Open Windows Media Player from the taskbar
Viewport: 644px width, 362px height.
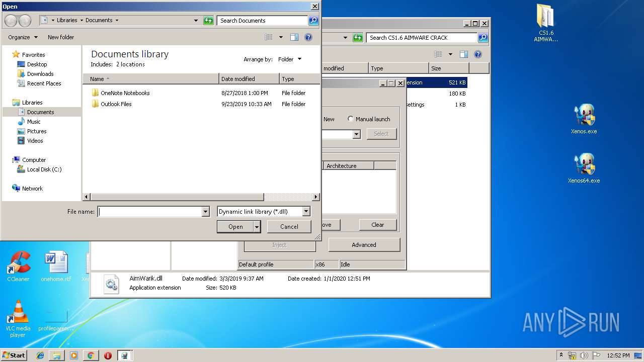[74, 355]
